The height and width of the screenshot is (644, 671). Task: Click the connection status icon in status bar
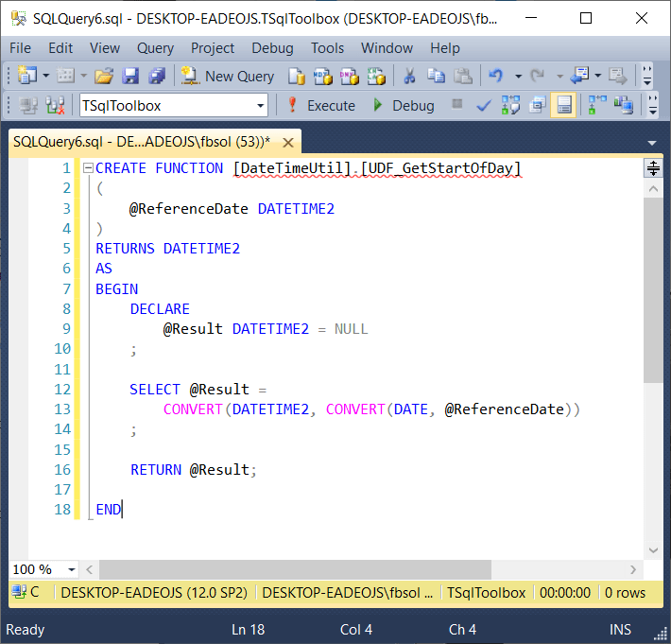click(x=19, y=592)
